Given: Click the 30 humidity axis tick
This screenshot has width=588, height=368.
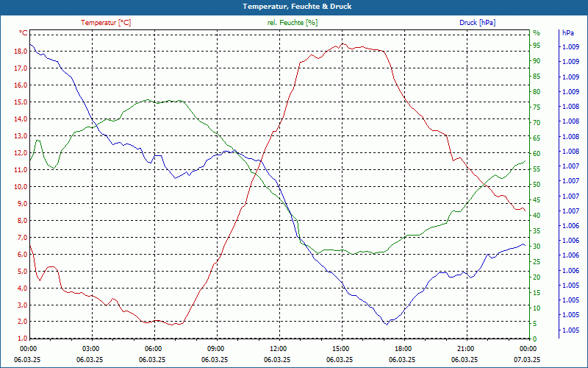Looking at the screenshot, I should [x=537, y=246].
